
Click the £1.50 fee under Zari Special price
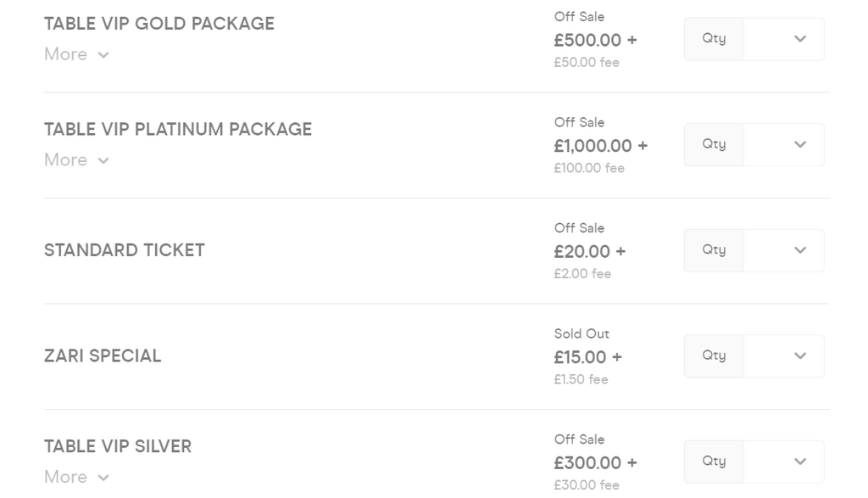click(581, 379)
